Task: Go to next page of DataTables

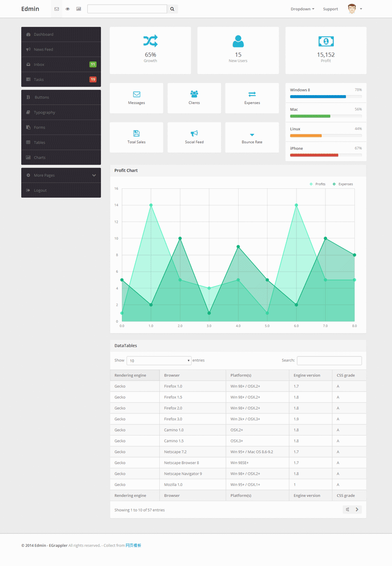Action: click(357, 510)
